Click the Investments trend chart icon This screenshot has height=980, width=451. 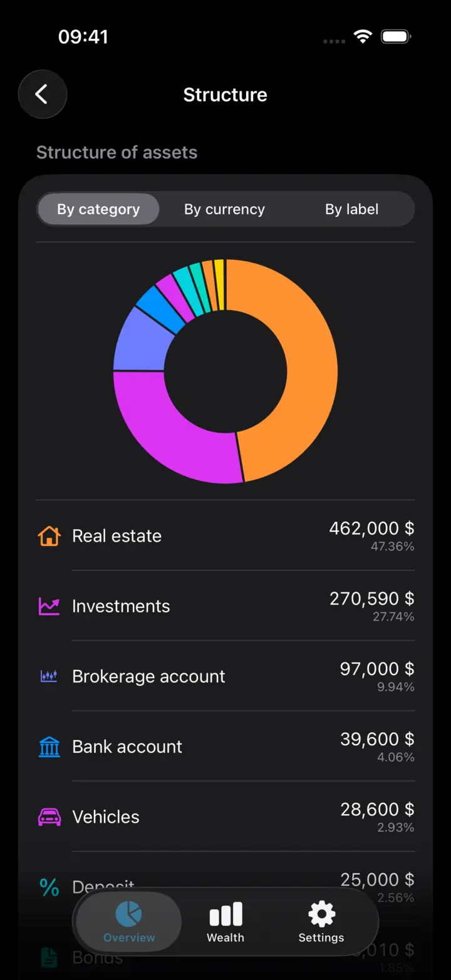(x=49, y=606)
